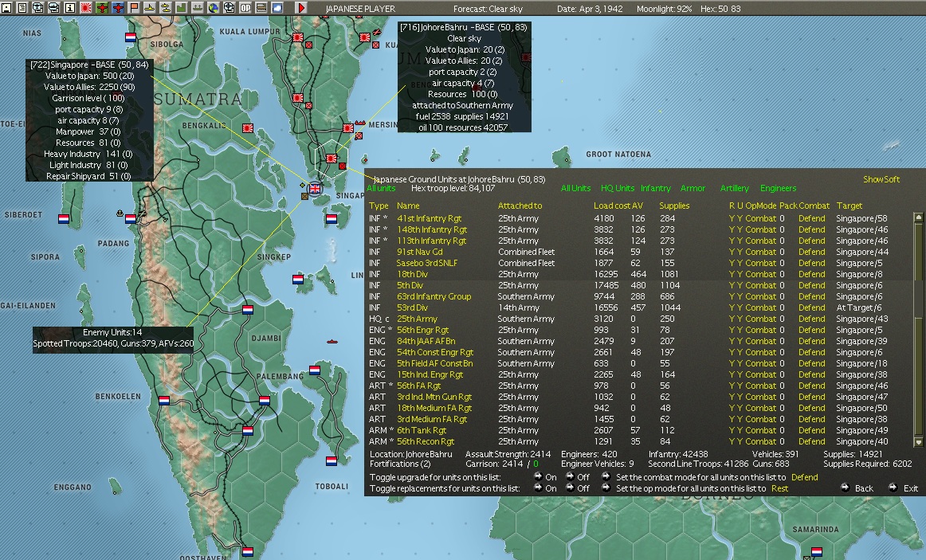Click the globe toolbar icon
The width and height of the screenshot is (926, 560).
coord(214,8)
